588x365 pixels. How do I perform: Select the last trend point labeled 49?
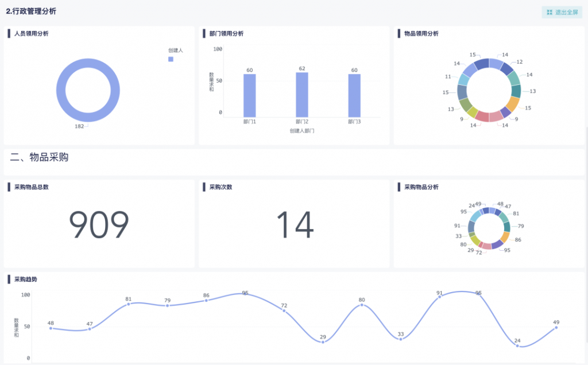[556, 327]
